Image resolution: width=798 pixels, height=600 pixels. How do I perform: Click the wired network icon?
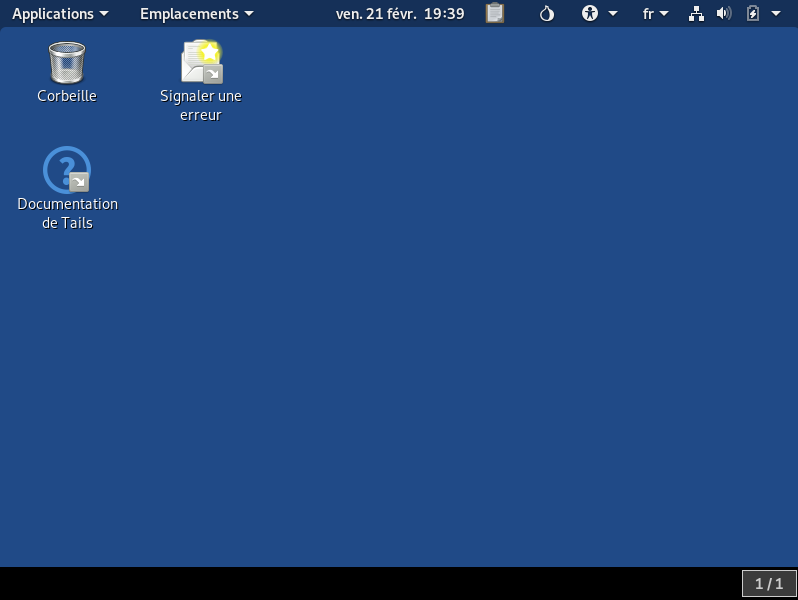[697, 14]
